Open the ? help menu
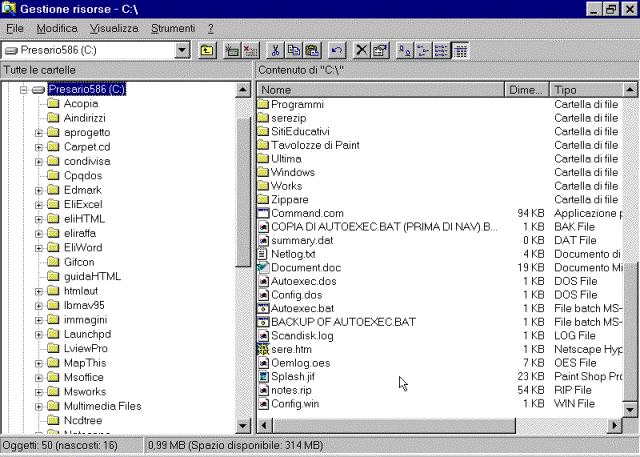640x457 pixels. (211, 29)
